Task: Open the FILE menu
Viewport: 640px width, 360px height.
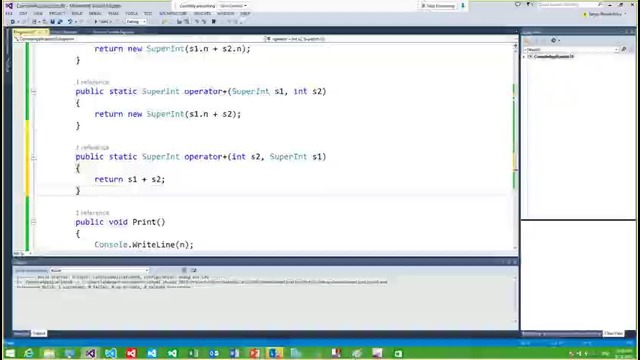Action: [x=9, y=13]
